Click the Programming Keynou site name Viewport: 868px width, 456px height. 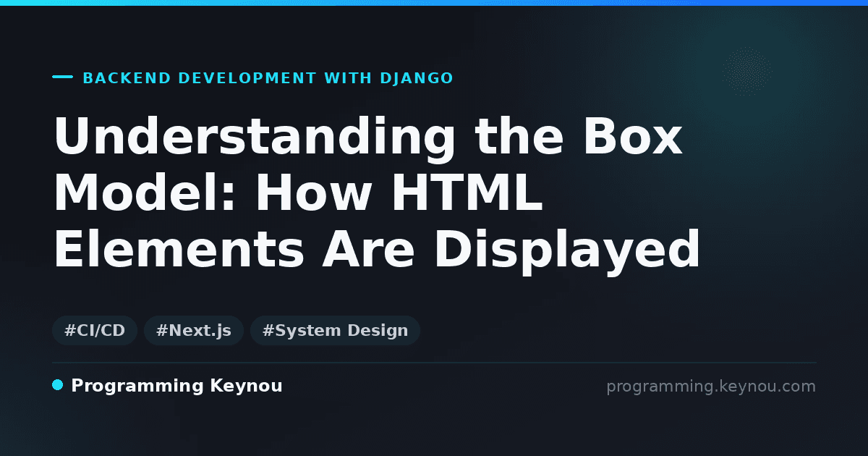pos(176,386)
